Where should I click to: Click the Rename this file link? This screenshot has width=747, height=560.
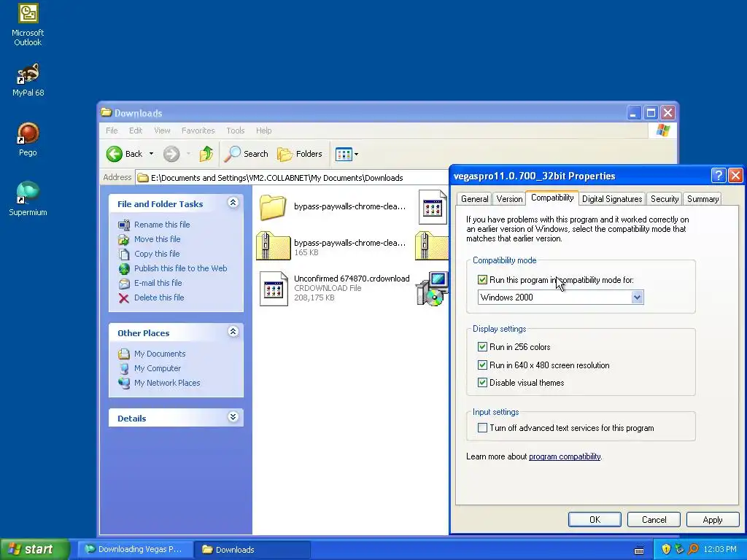coord(162,225)
